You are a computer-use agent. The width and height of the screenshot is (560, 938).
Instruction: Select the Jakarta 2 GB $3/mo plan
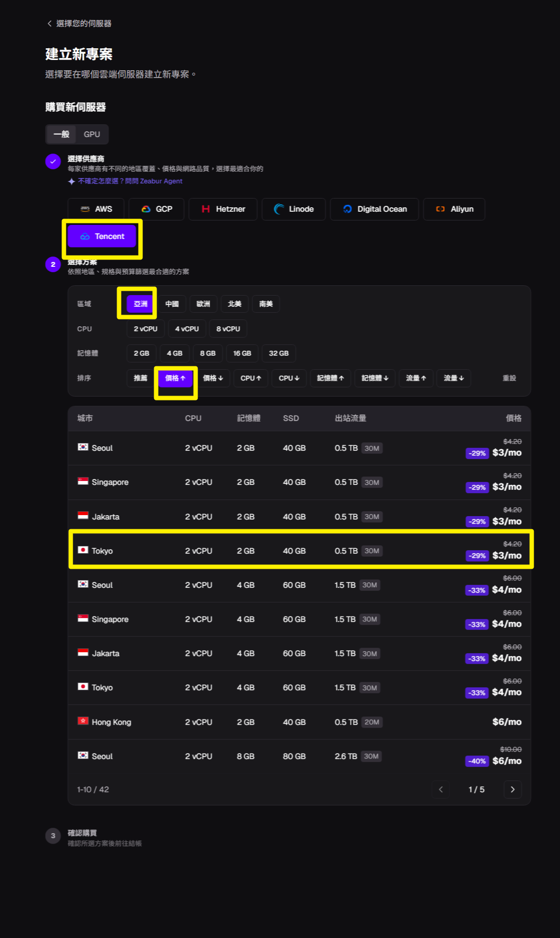coord(299,517)
